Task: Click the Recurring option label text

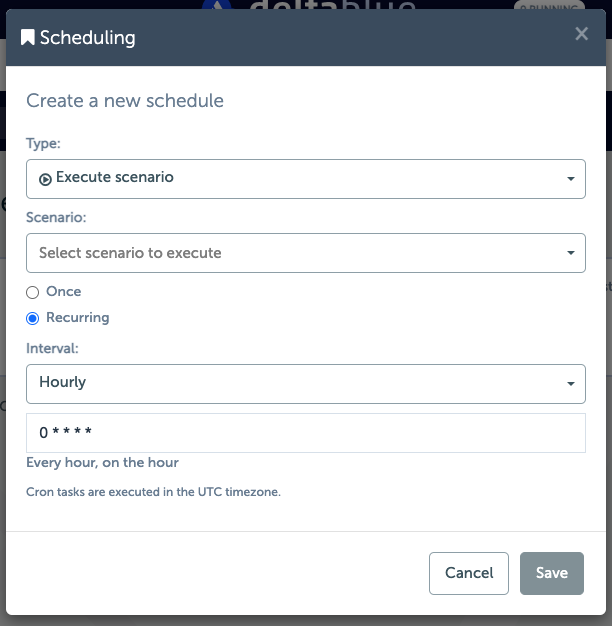Action: [78, 318]
